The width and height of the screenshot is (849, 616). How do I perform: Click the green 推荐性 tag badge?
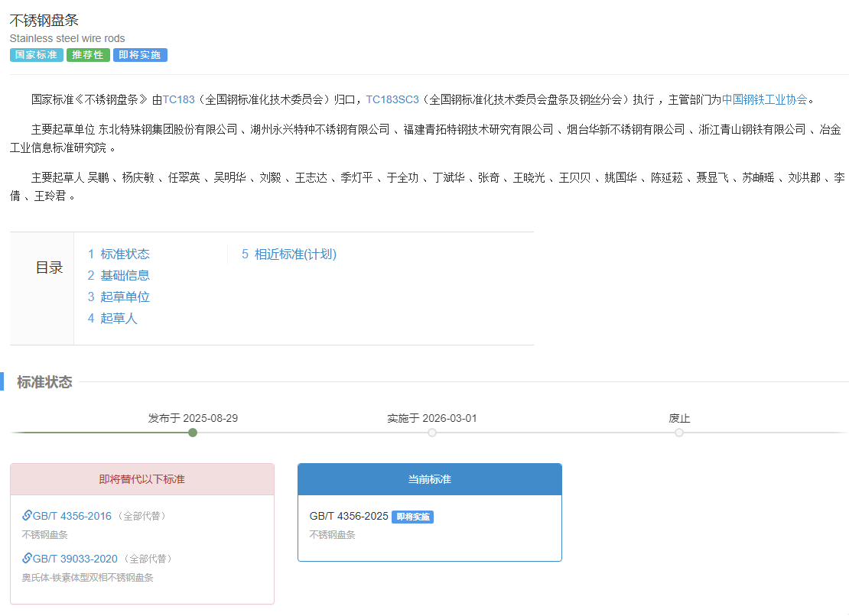(x=88, y=55)
